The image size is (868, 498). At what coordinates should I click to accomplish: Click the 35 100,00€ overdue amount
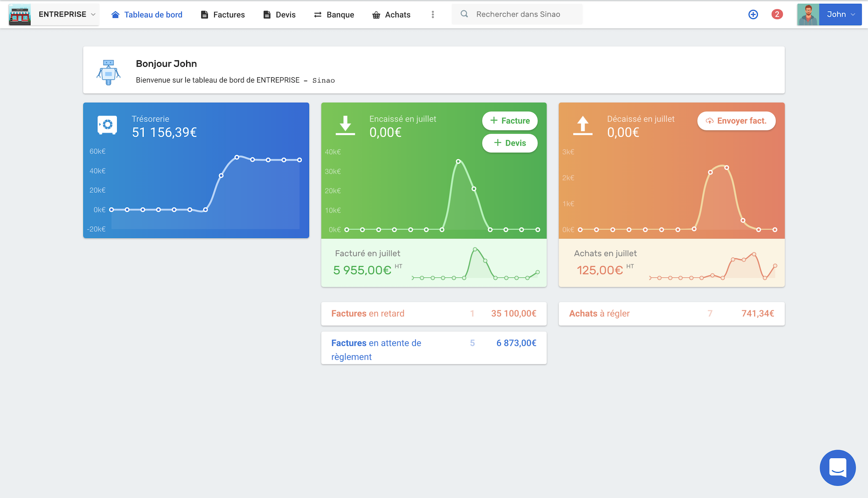click(x=514, y=313)
